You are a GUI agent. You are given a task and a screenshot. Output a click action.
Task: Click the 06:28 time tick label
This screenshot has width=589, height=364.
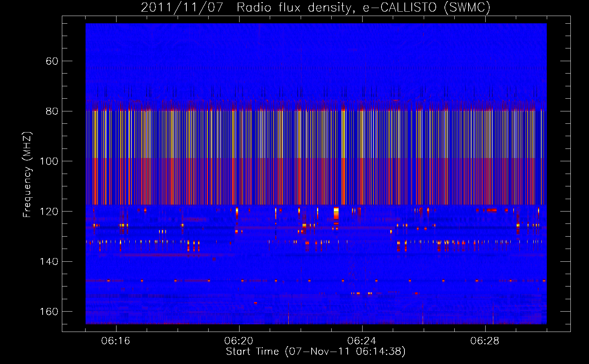coord(485,341)
